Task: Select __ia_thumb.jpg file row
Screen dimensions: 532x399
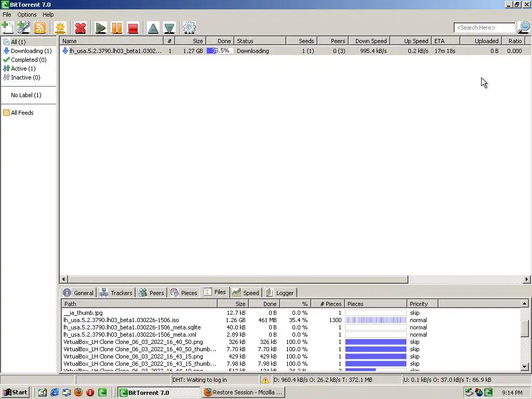Action: point(291,313)
